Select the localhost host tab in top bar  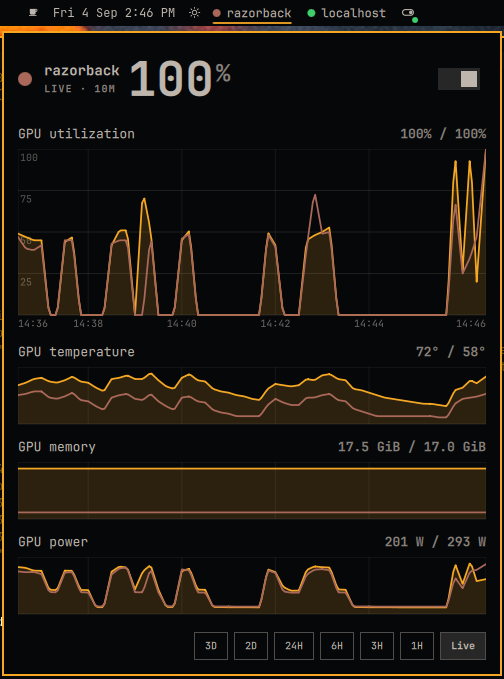click(346, 13)
